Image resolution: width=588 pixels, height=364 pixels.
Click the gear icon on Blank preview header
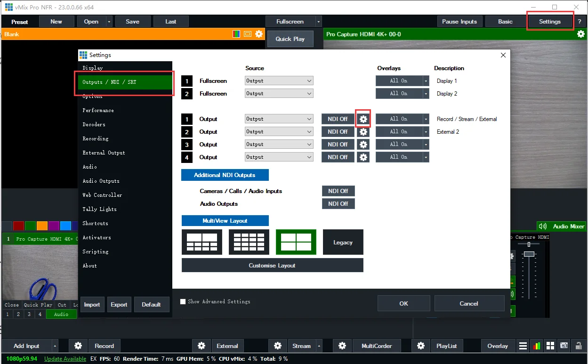tap(259, 34)
